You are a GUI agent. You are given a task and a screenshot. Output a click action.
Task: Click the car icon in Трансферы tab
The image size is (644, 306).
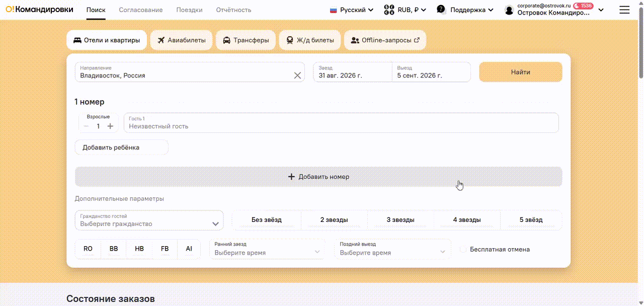[227, 40]
